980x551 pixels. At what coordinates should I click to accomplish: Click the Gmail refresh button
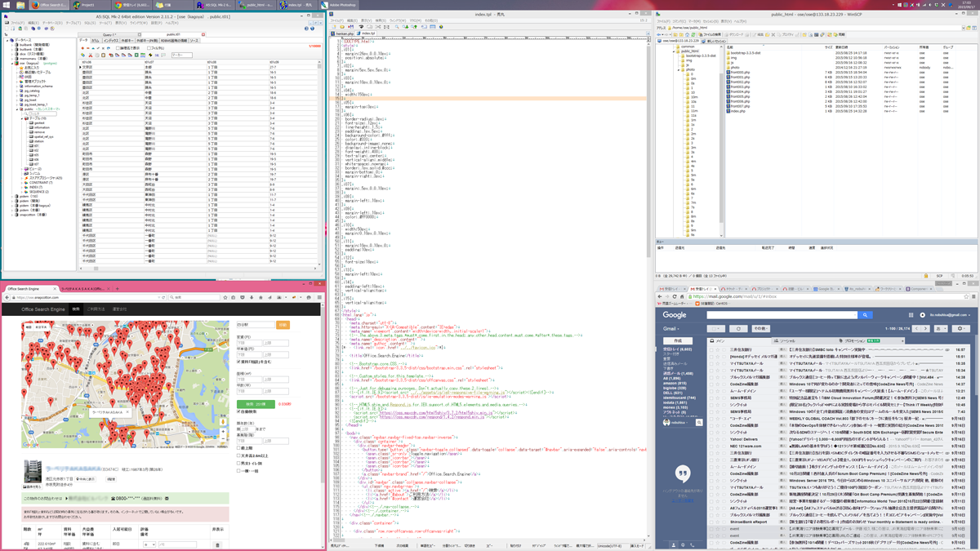point(738,329)
